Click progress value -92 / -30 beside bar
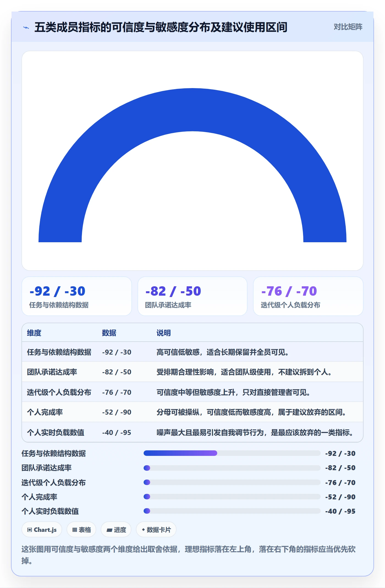This screenshot has width=385, height=588. tap(340, 453)
